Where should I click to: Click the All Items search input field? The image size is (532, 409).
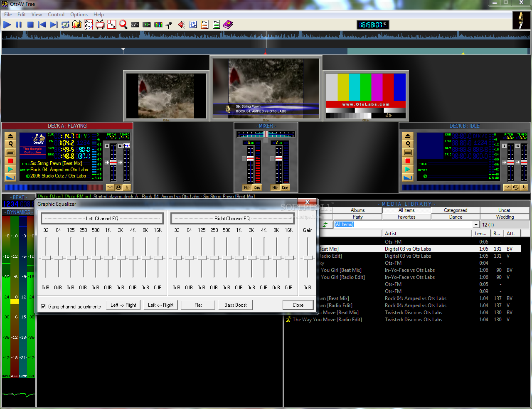click(404, 225)
